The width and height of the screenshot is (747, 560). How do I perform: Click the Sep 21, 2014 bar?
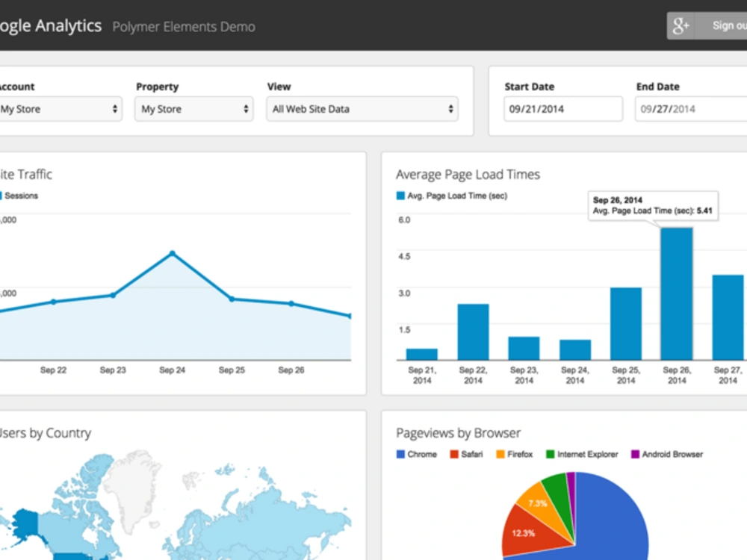coord(421,354)
